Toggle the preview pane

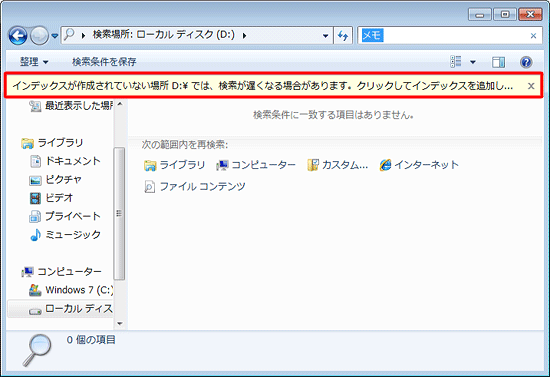tap(498, 62)
